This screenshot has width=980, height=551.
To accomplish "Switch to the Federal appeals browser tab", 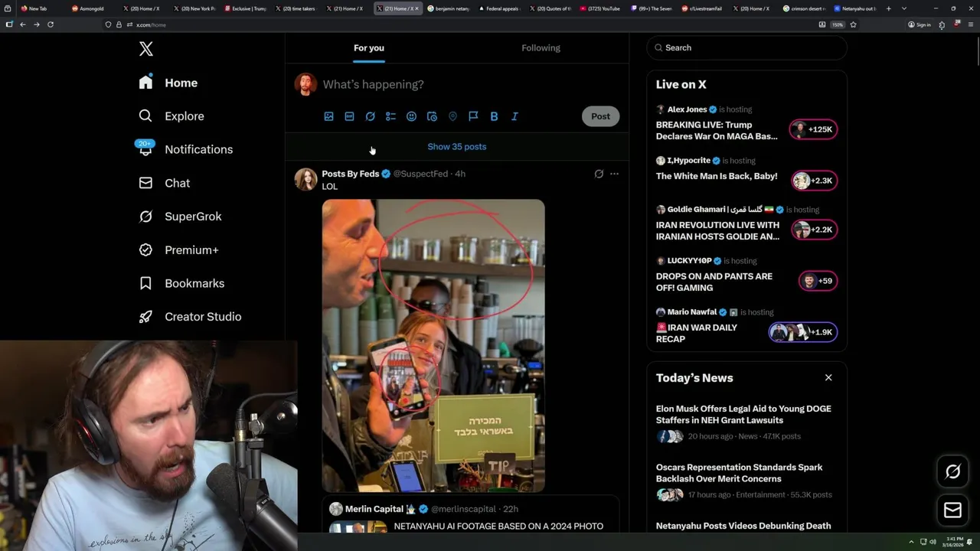I will tap(498, 8).
